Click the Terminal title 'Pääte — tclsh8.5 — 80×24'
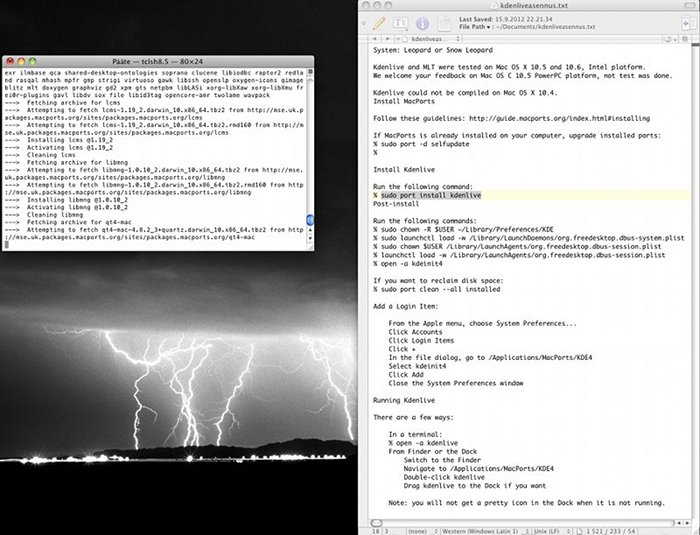This screenshot has width=700, height=535. click(x=158, y=62)
